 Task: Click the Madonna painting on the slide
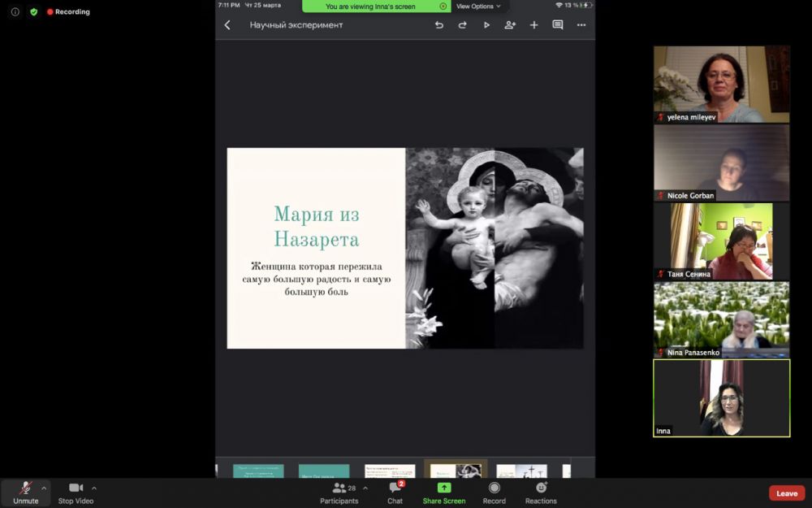[x=495, y=248]
